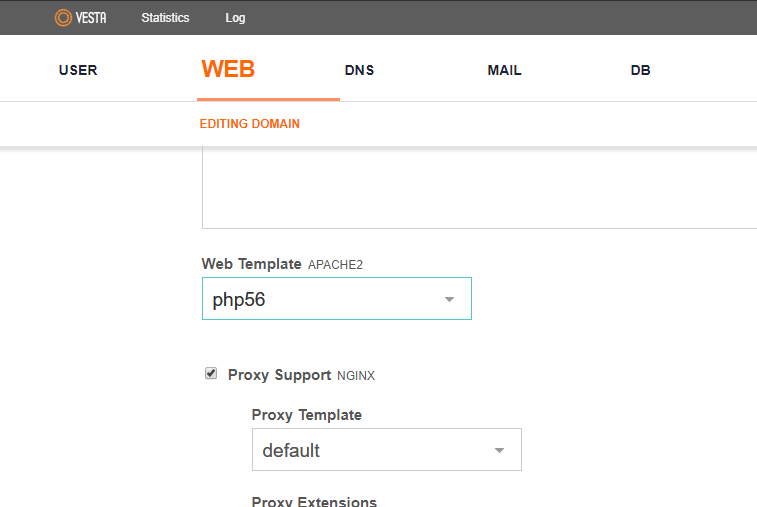Click the Proxy Template label

point(306,415)
